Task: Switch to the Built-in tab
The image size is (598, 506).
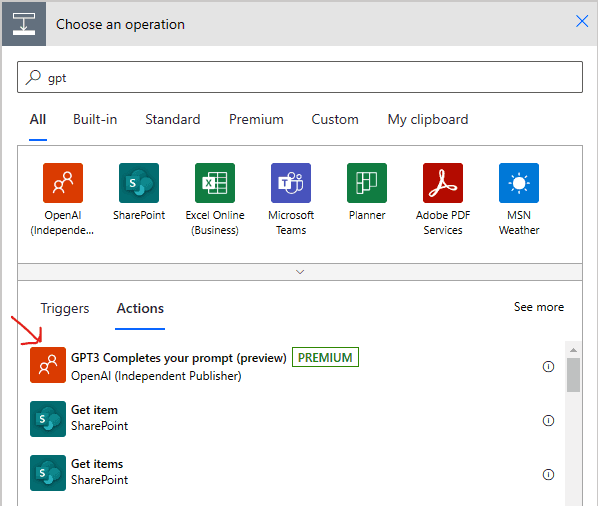Action: (x=95, y=120)
